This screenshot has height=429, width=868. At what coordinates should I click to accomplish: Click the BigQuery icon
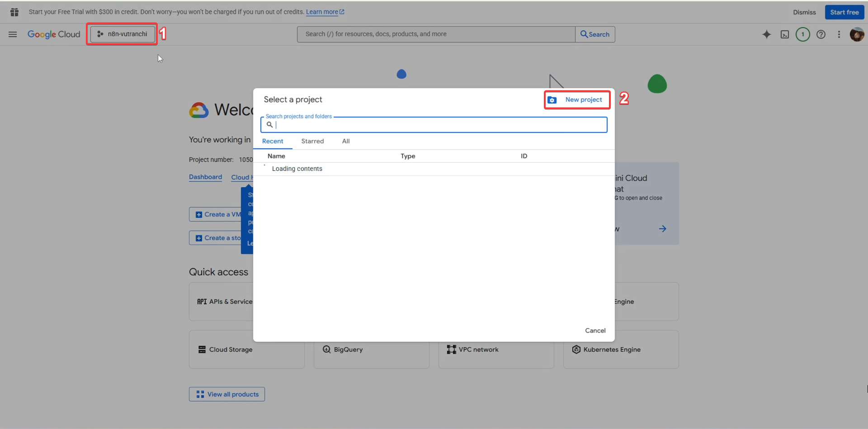pos(327,349)
